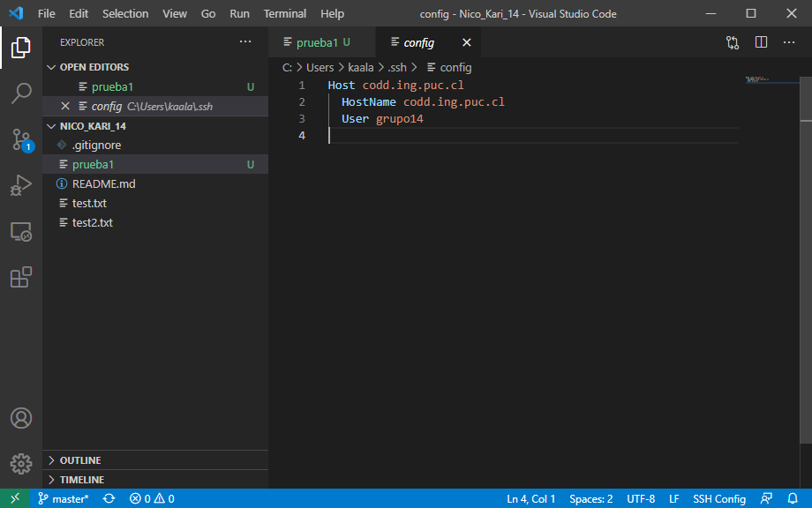
Task: Open the Remote Explorer view
Action: coord(20,231)
